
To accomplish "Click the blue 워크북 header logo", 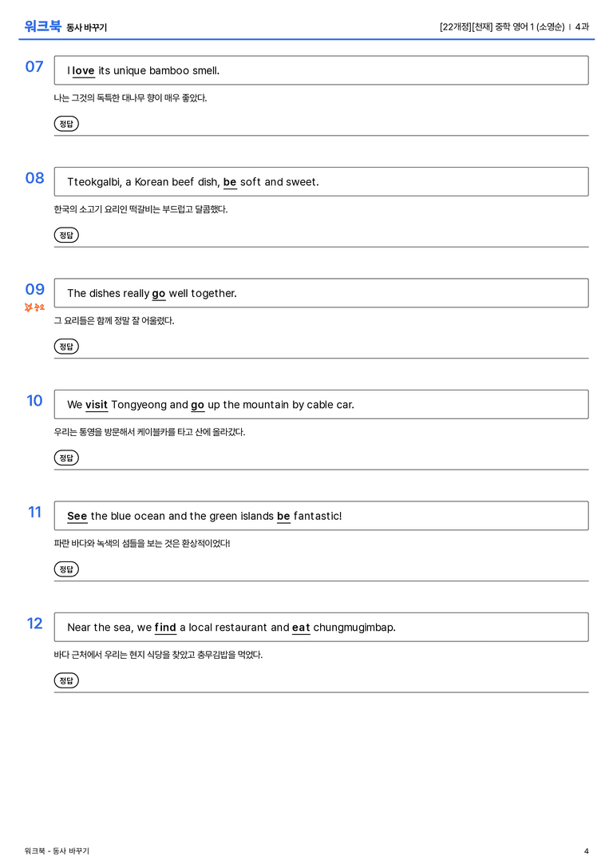I will coord(42,26).
